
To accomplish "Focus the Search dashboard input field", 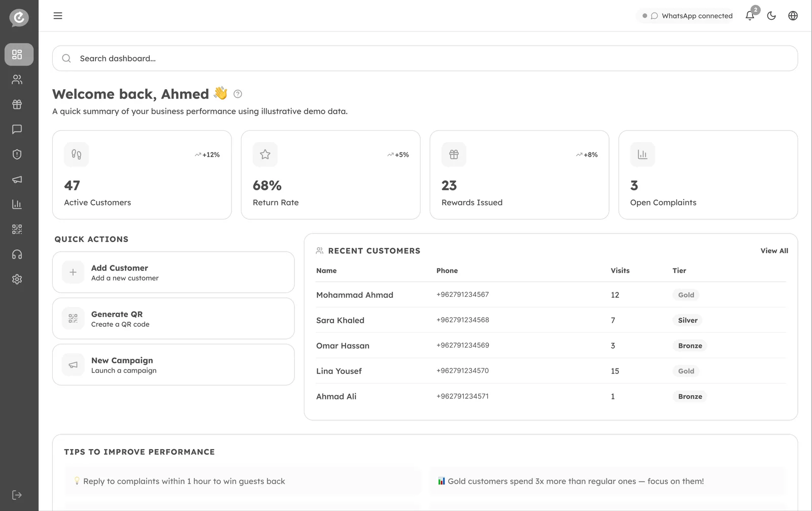I will 425,58.
